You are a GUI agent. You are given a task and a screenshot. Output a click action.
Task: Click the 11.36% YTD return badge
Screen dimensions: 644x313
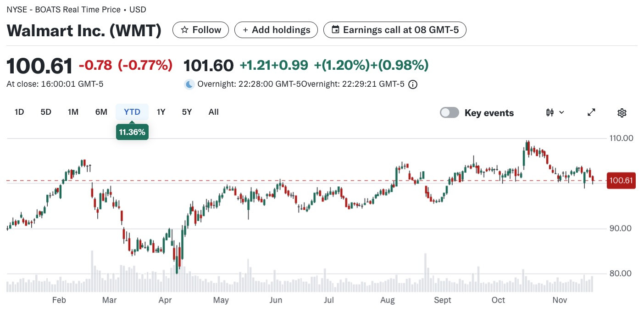(x=132, y=132)
